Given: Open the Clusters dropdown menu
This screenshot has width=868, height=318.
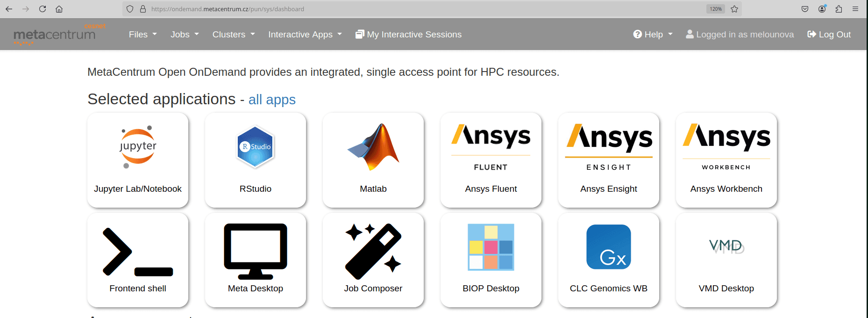Looking at the screenshot, I should 233,35.
